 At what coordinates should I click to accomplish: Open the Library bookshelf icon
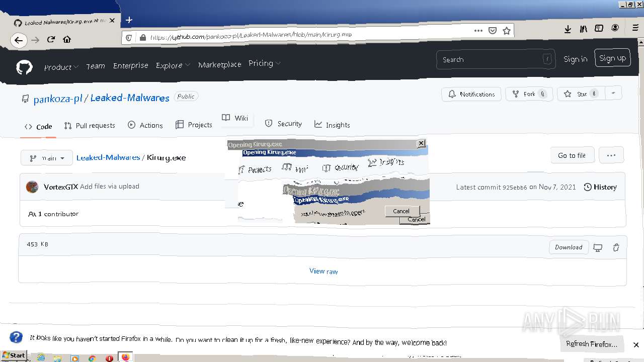tap(583, 29)
